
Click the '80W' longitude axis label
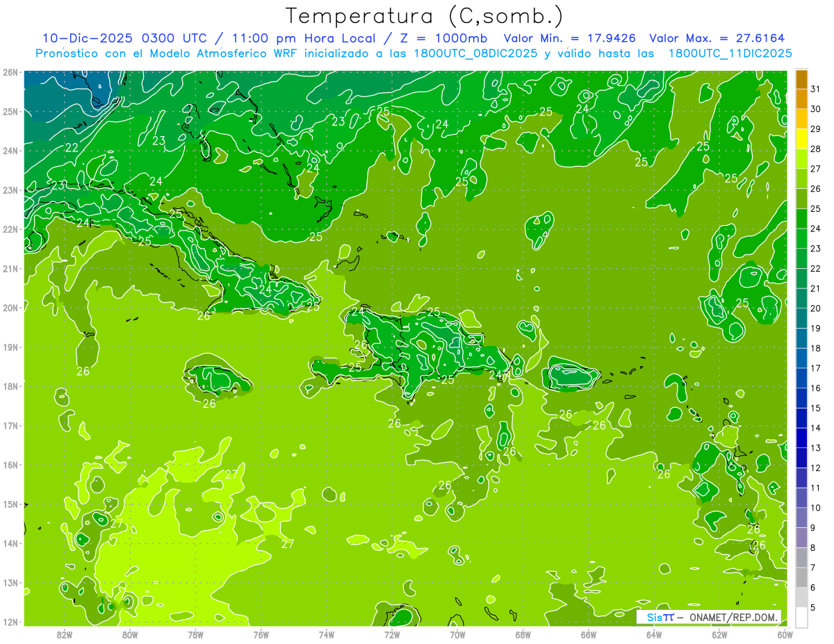(130, 634)
